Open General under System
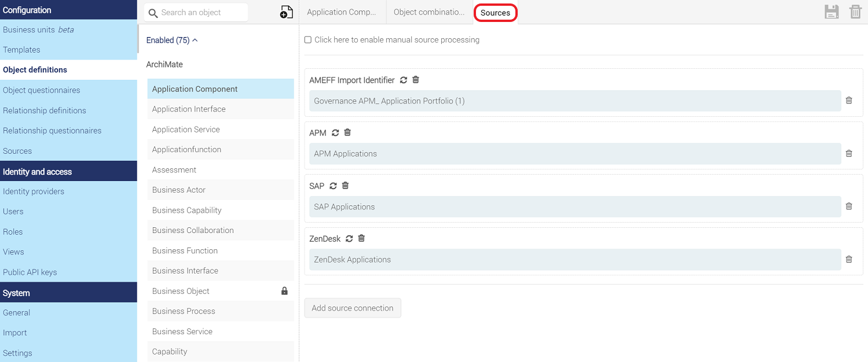The width and height of the screenshot is (868, 362). click(x=68, y=313)
